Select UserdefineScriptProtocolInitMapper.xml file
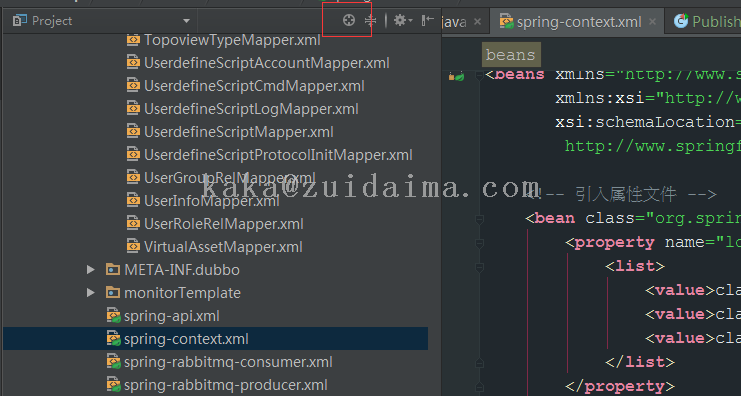The width and height of the screenshot is (741, 396). tap(278, 155)
